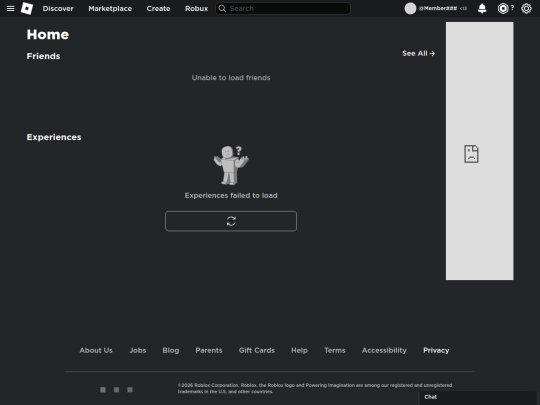
Task: Go to the Discover tab
Action: pos(58,8)
